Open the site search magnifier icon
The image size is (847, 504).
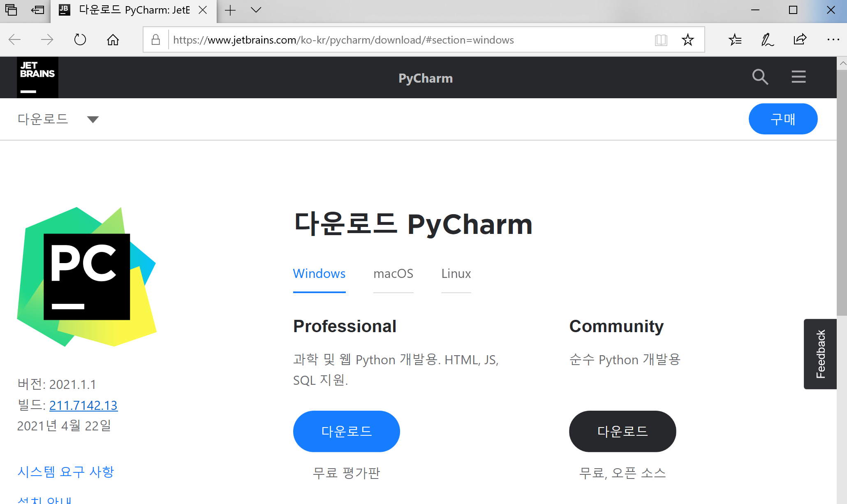(x=760, y=77)
